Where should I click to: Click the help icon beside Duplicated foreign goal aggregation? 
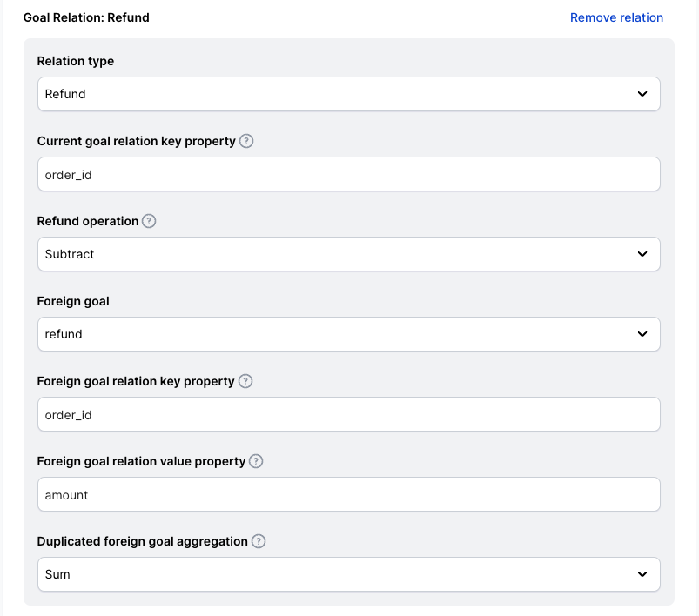(258, 541)
